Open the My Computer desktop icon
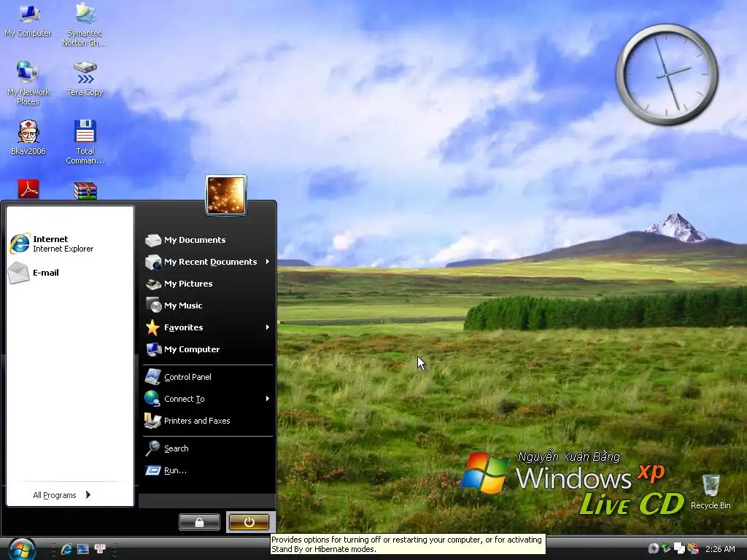 pos(28,21)
